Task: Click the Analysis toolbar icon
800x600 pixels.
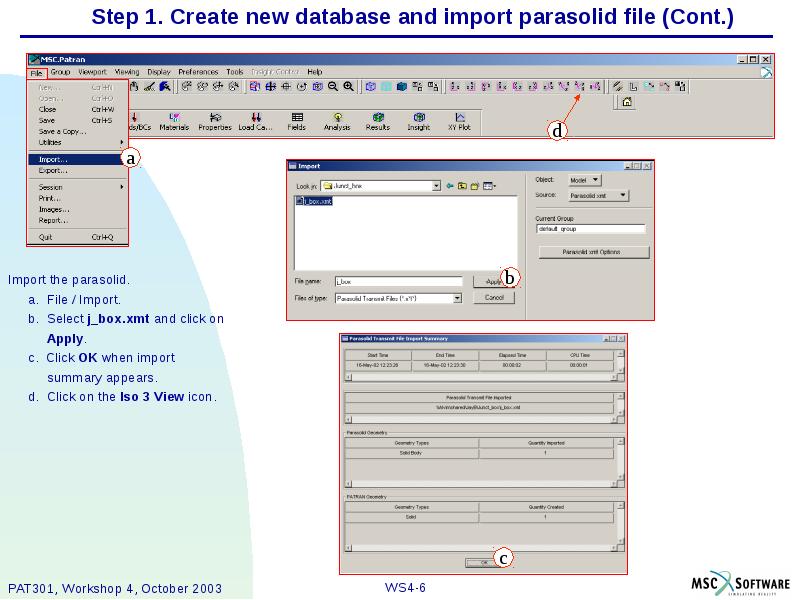Action: point(335,118)
